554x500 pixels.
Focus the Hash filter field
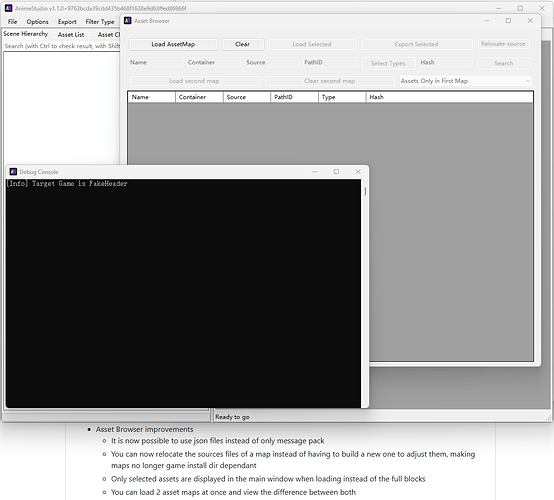445,63
